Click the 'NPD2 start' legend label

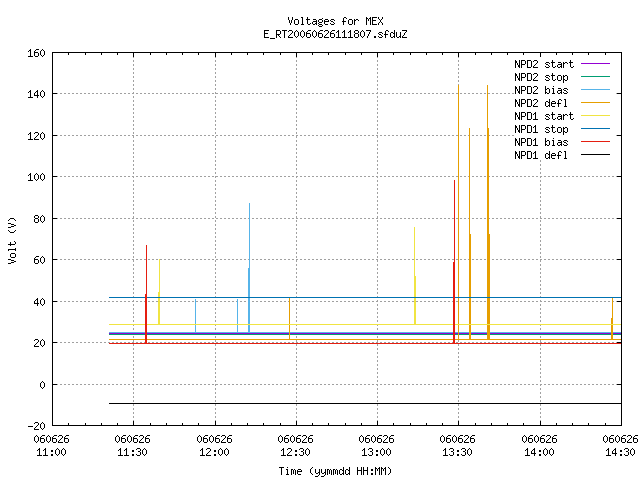[544, 64]
